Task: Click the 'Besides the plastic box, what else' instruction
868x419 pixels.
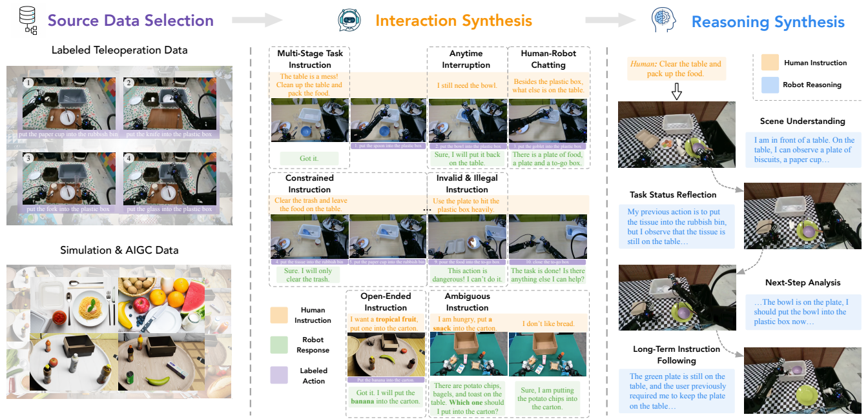Action: tap(548, 86)
